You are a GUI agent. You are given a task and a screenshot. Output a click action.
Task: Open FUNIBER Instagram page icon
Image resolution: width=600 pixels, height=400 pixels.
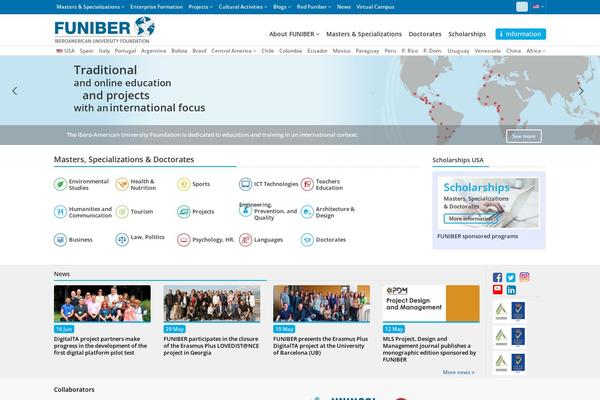pyautogui.click(x=524, y=277)
